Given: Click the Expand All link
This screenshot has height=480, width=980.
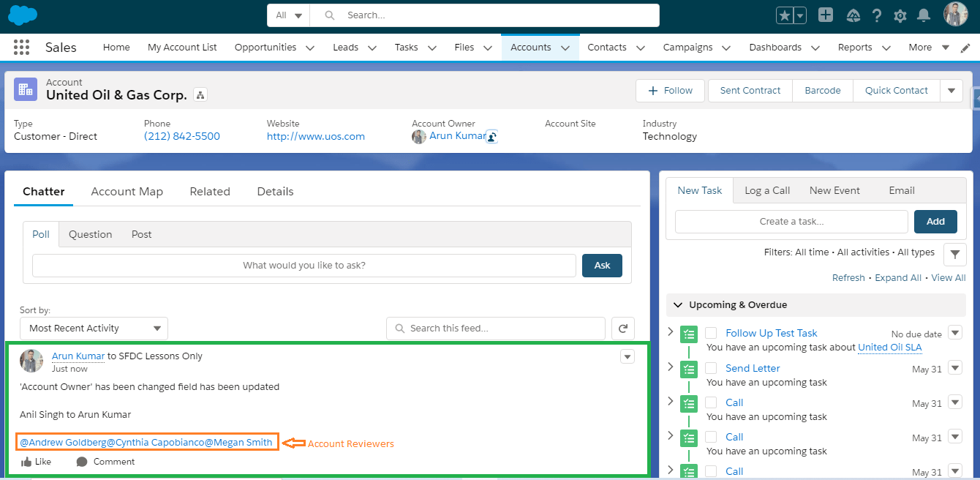Looking at the screenshot, I should click(898, 278).
